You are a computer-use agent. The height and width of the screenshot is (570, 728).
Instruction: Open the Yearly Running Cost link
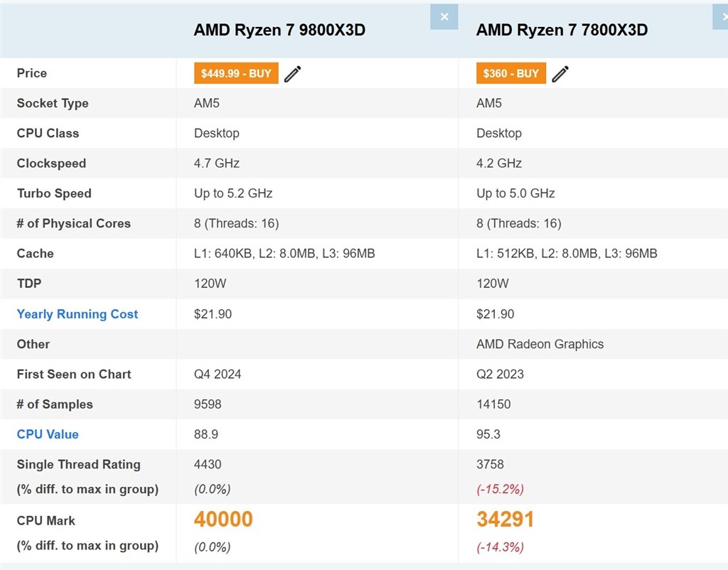point(77,314)
